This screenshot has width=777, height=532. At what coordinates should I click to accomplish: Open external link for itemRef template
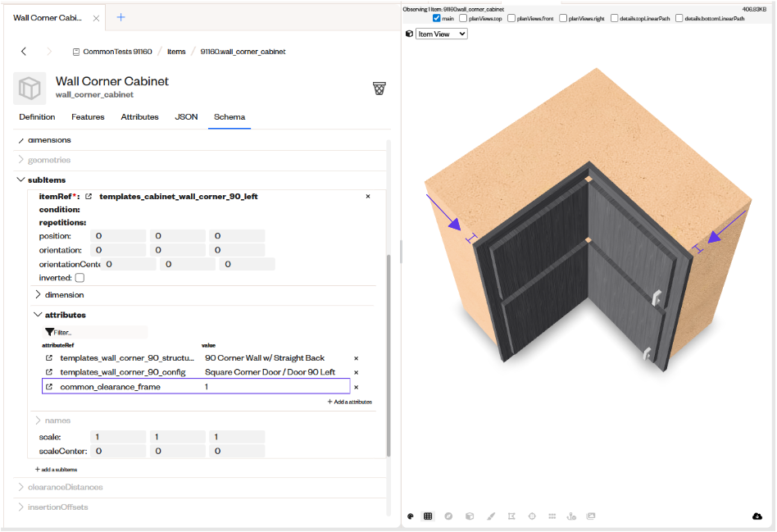pos(89,197)
